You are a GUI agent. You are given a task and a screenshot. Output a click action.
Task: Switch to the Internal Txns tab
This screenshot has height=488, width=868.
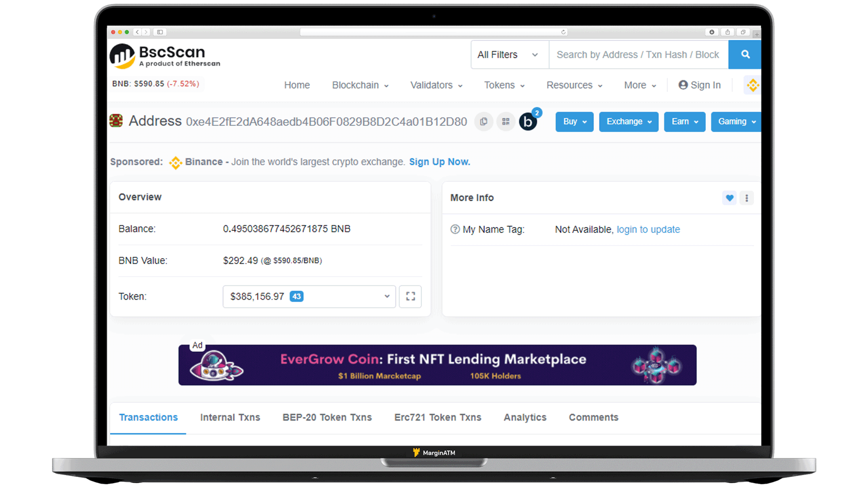pyautogui.click(x=230, y=417)
